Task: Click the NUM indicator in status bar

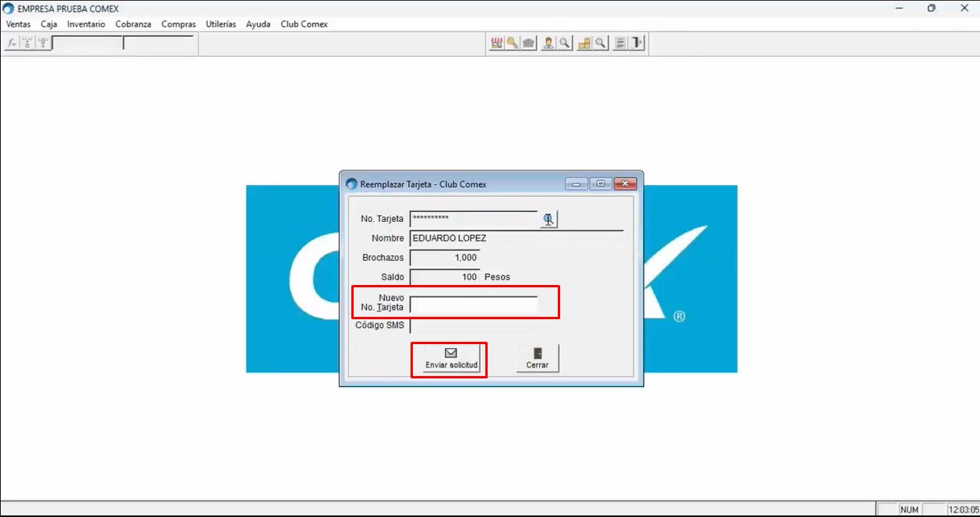Action: [909, 510]
